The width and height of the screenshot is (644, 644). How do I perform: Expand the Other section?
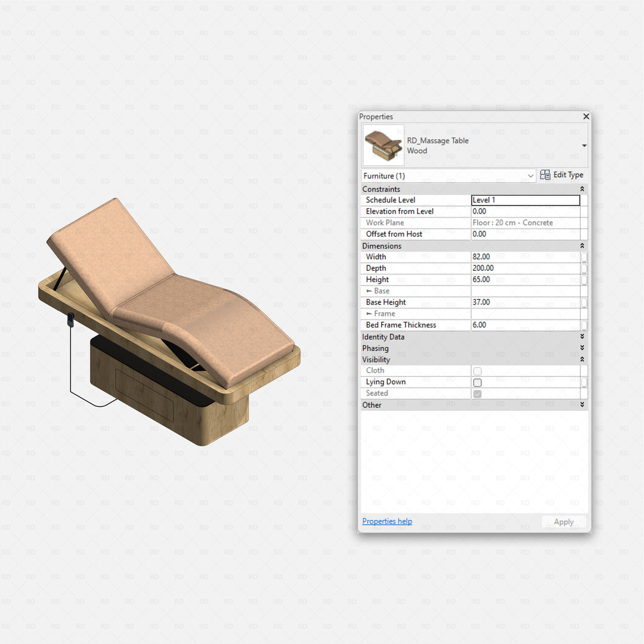point(582,404)
